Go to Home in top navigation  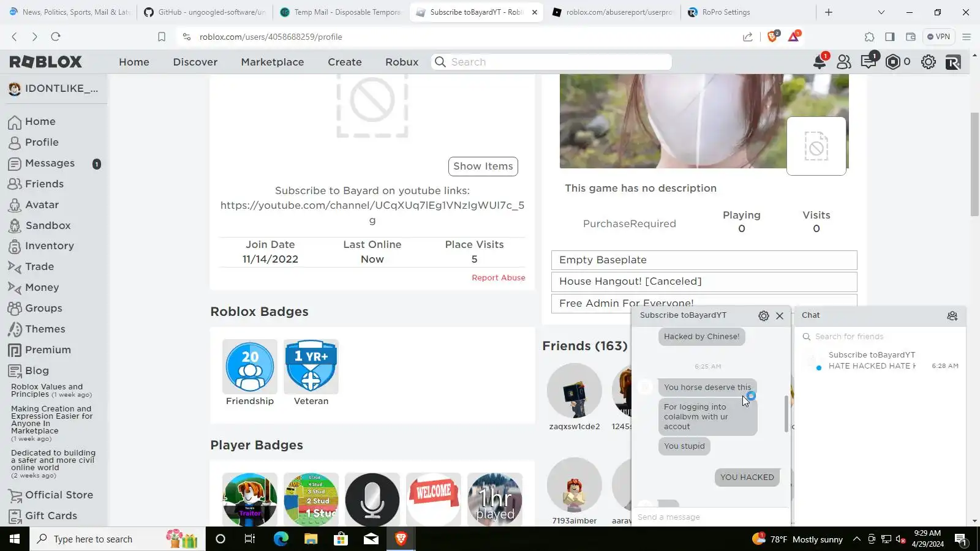point(134,62)
